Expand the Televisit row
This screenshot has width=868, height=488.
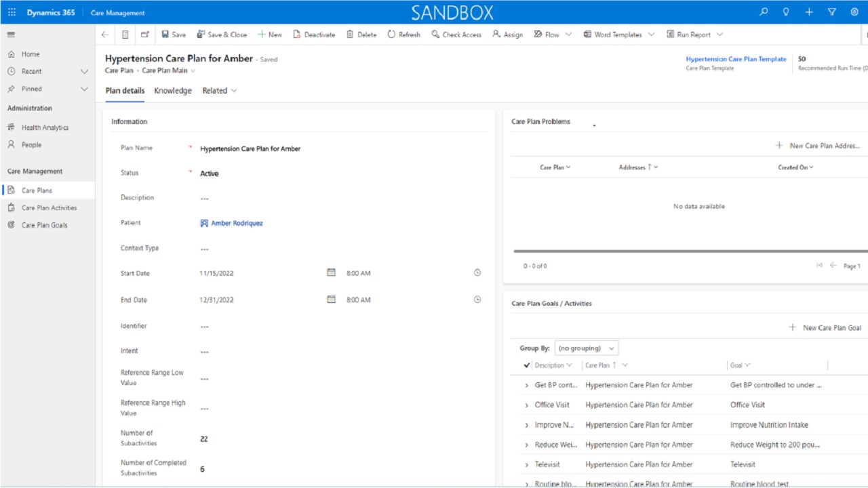[x=527, y=465]
